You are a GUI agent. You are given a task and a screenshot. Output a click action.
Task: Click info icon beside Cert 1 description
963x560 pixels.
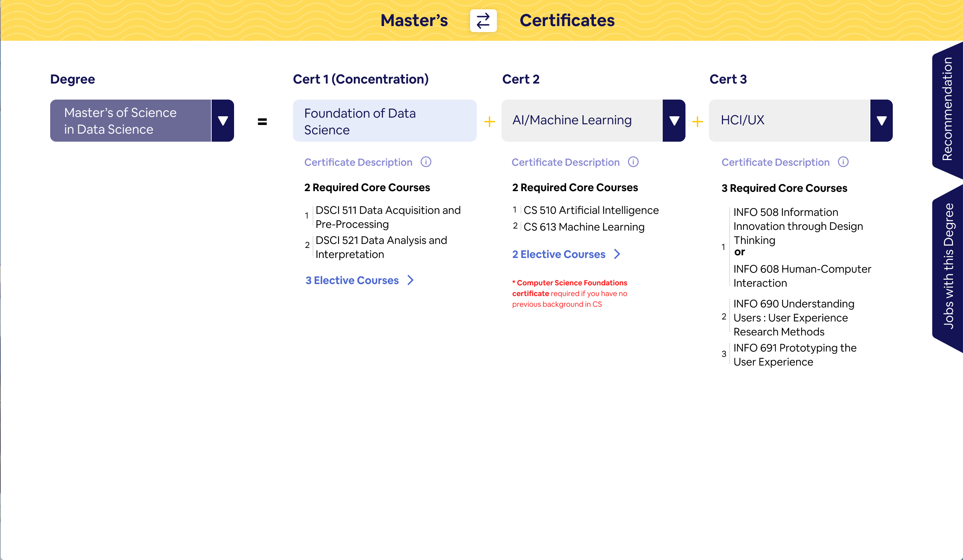tap(426, 162)
